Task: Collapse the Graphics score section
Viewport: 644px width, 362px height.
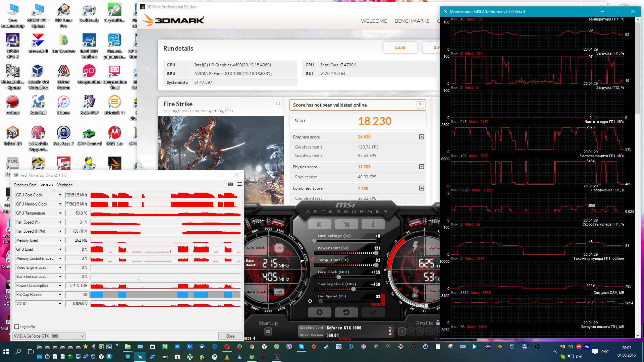Action: 421,137
